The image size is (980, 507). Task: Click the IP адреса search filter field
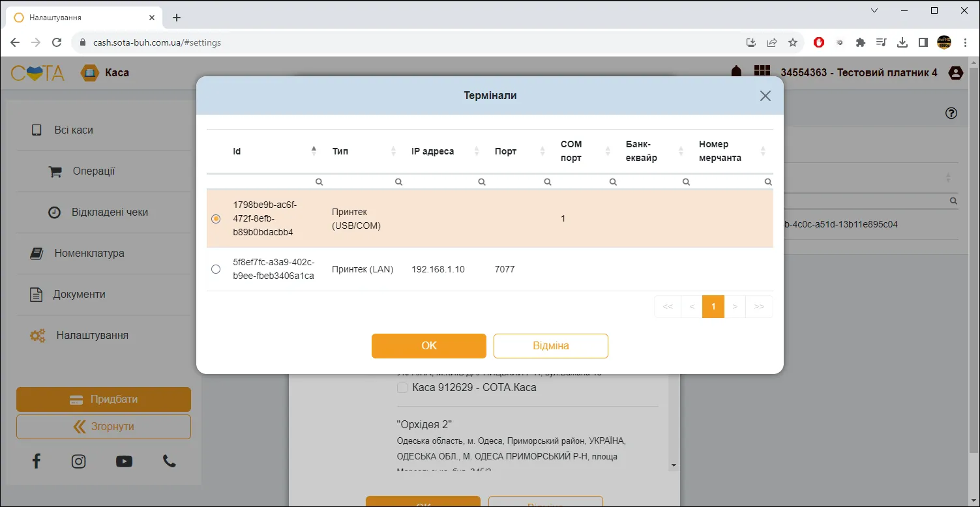pyautogui.click(x=447, y=182)
